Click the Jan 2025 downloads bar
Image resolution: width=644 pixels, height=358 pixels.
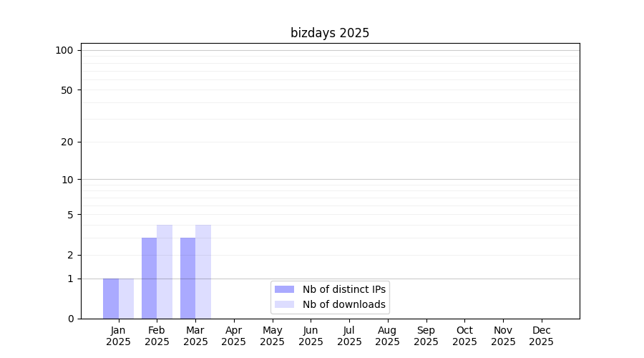[x=127, y=299]
